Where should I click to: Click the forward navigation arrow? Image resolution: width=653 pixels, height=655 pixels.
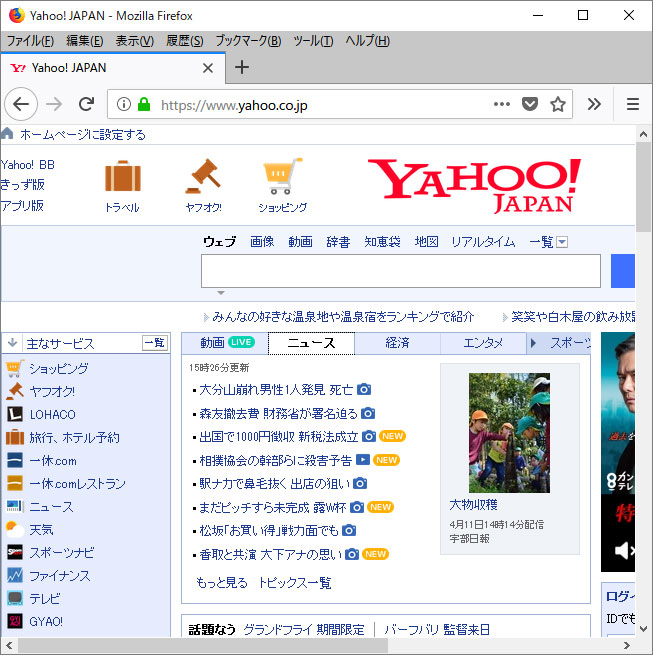(x=54, y=104)
